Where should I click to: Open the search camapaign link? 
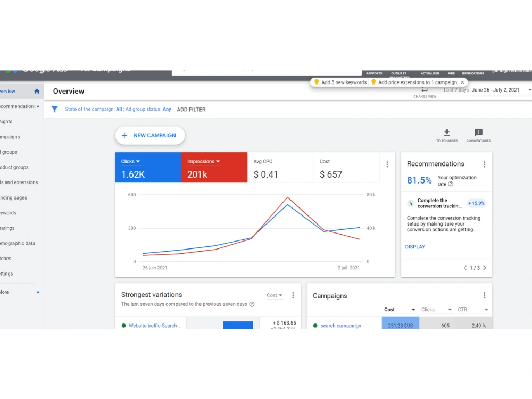click(x=340, y=326)
